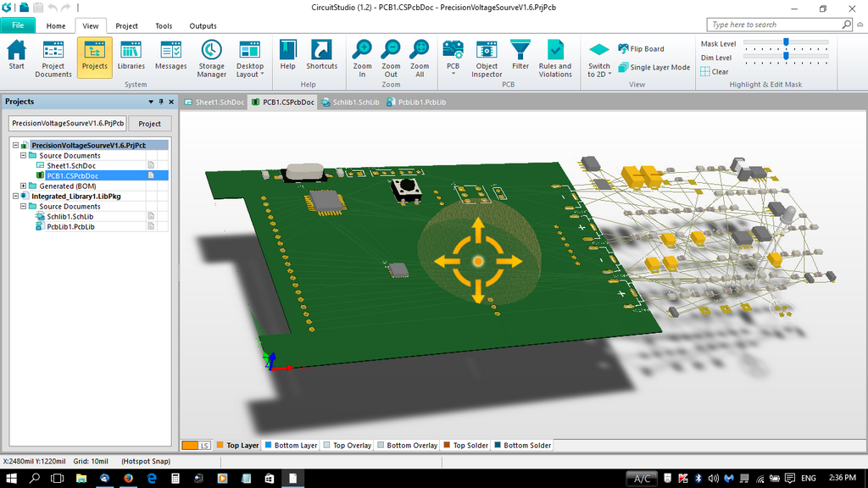Open the PCB panel dropdown

point(453,58)
